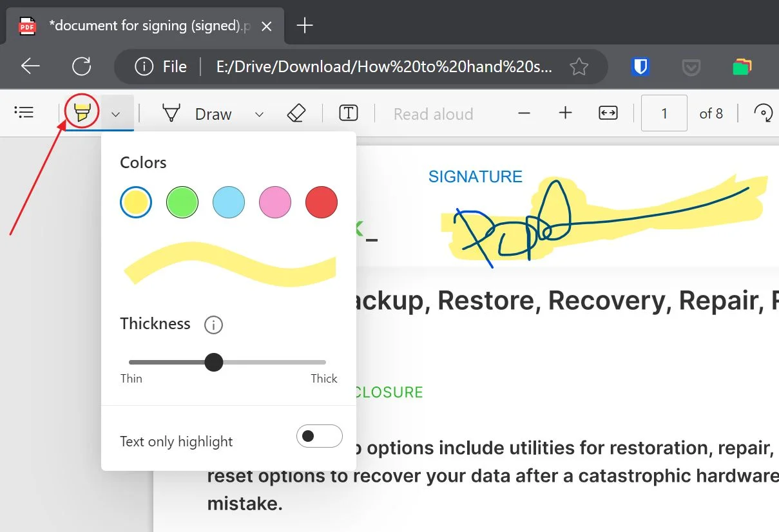
Task: Choose the yellow highlight color
Action: 136,202
